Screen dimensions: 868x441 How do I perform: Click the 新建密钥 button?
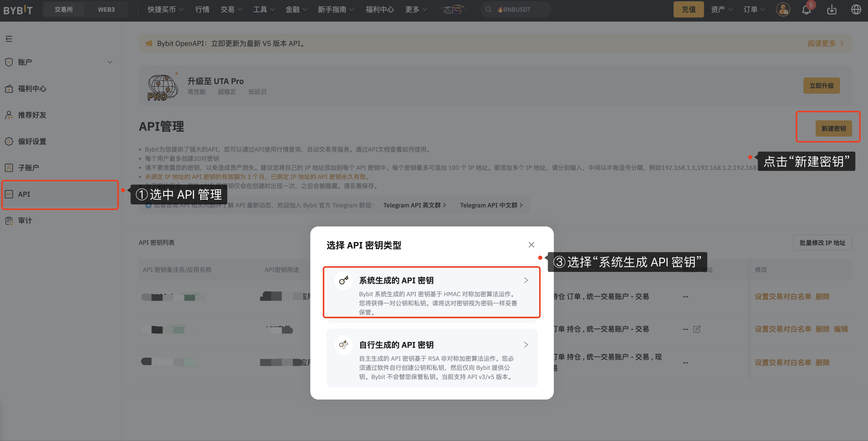coord(834,128)
